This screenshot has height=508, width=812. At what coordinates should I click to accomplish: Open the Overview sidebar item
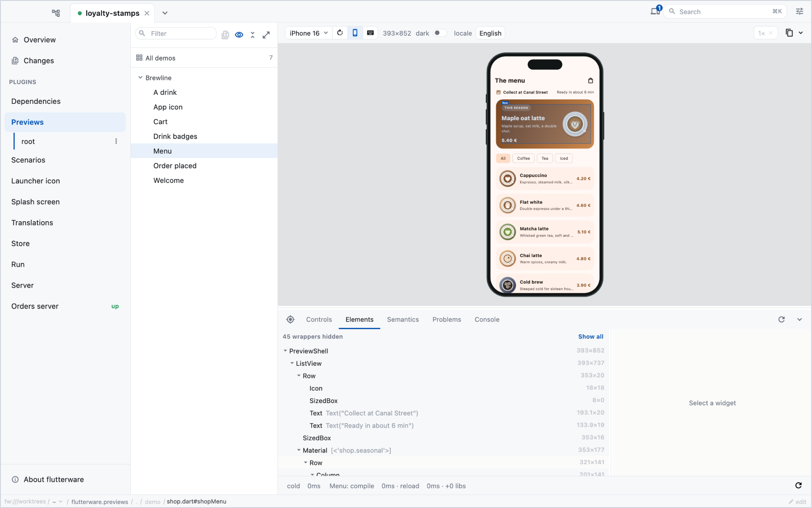65,39
